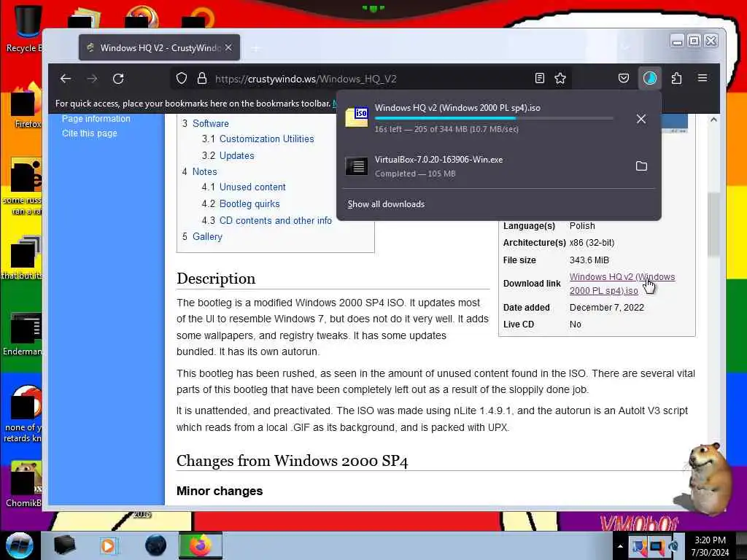Jump to CD contents and other info
The image size is (747, 560).
(275, 220)
